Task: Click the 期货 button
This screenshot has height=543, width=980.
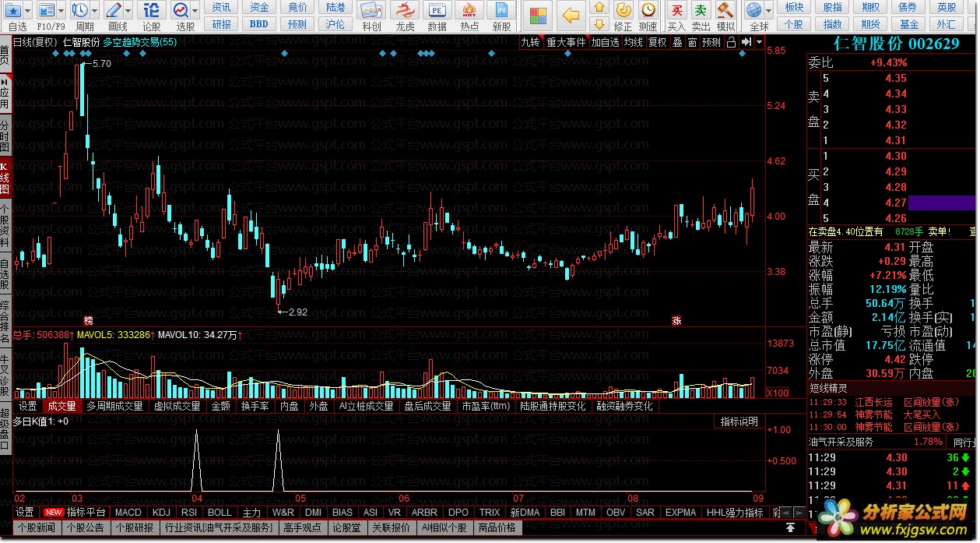Action: [x=871, y=24]
